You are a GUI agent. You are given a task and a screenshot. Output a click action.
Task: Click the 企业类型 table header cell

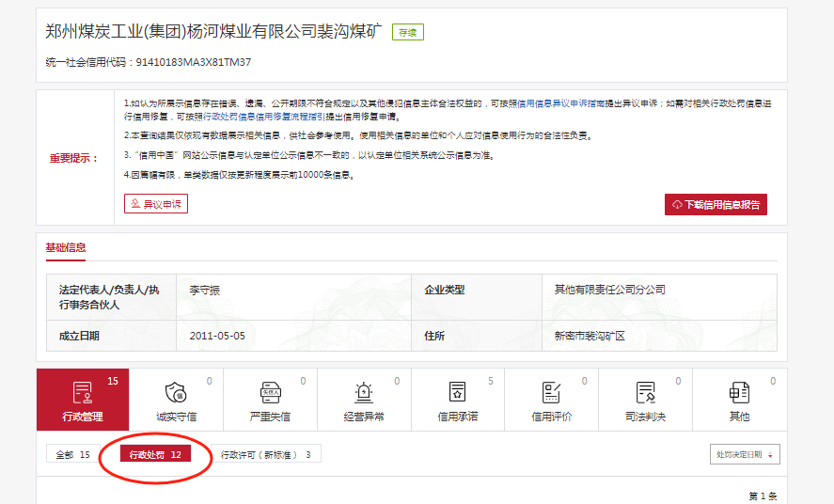[477, 297]
